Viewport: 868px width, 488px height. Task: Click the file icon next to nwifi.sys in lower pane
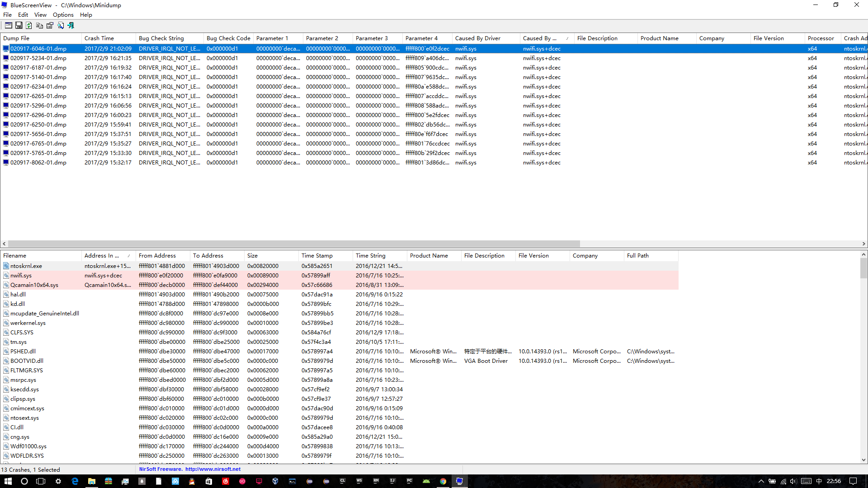6,276
